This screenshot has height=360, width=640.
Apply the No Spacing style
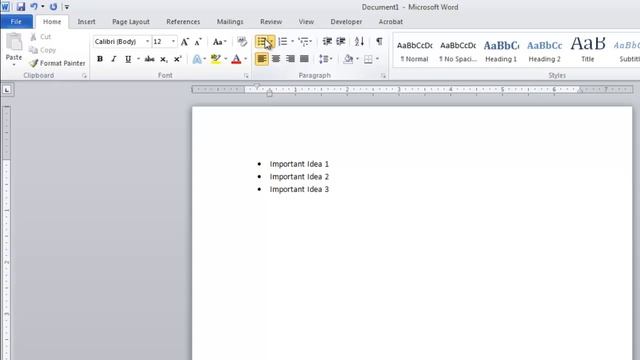(x=458, y=51)
